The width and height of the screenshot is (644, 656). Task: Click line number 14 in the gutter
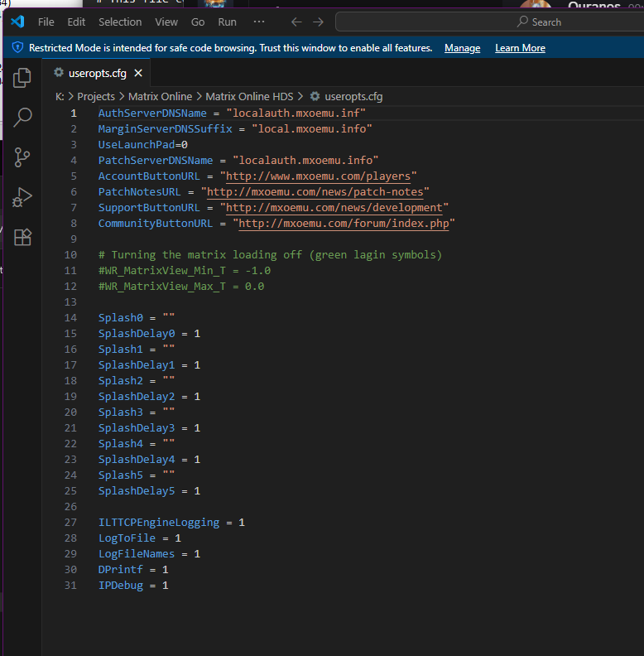[x=70, y=318]
